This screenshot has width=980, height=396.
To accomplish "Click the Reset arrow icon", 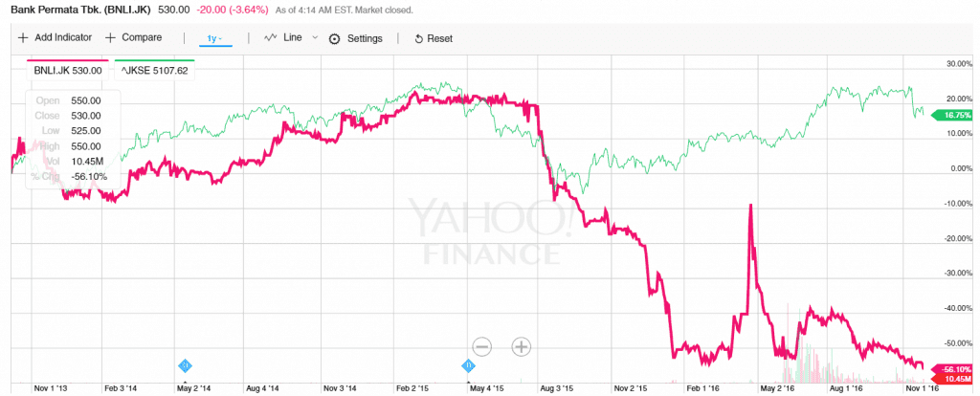I will [x=418, y=39].
